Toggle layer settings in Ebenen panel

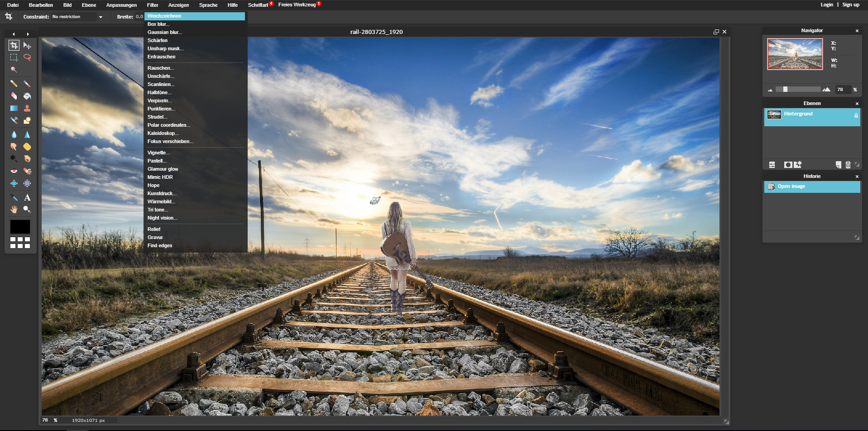tap(772, 165)
